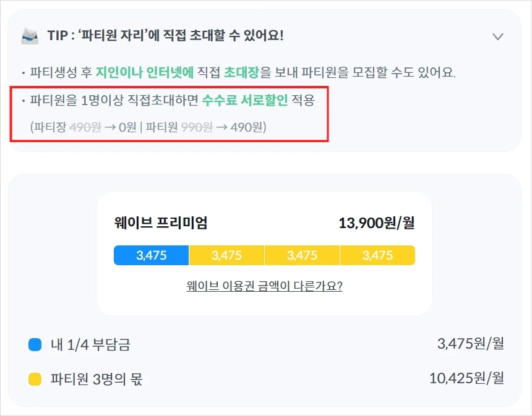Click the third yellow 3,475 segment
Viewport: 532px width, 416px height.
301,255
